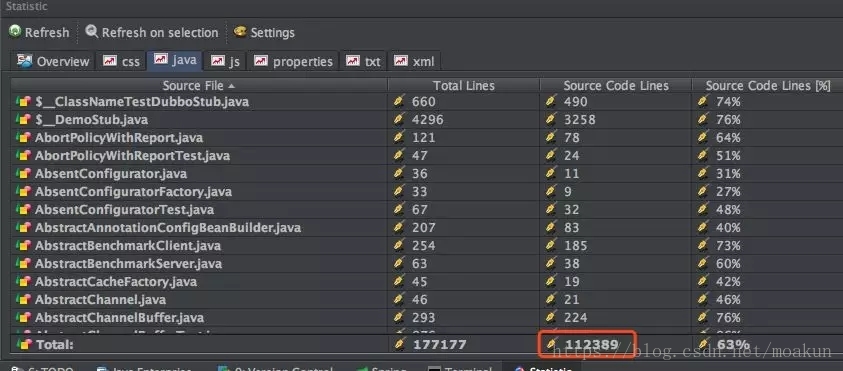Click Refresh on selection

pyautogui.click(x=152, y=32)
